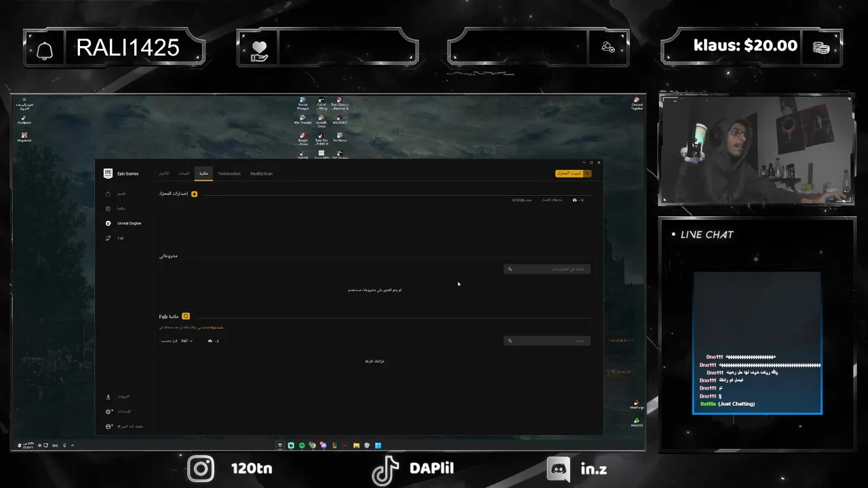This screenshot has width=868, height=488.
Task: Click the cloud download icon near GitHub row
Action: click(575, 200)
